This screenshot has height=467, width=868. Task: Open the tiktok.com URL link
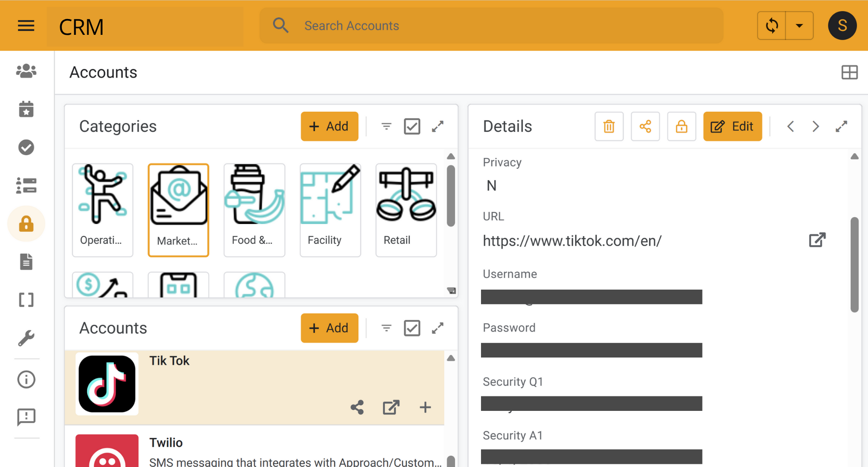coord(572,241)
